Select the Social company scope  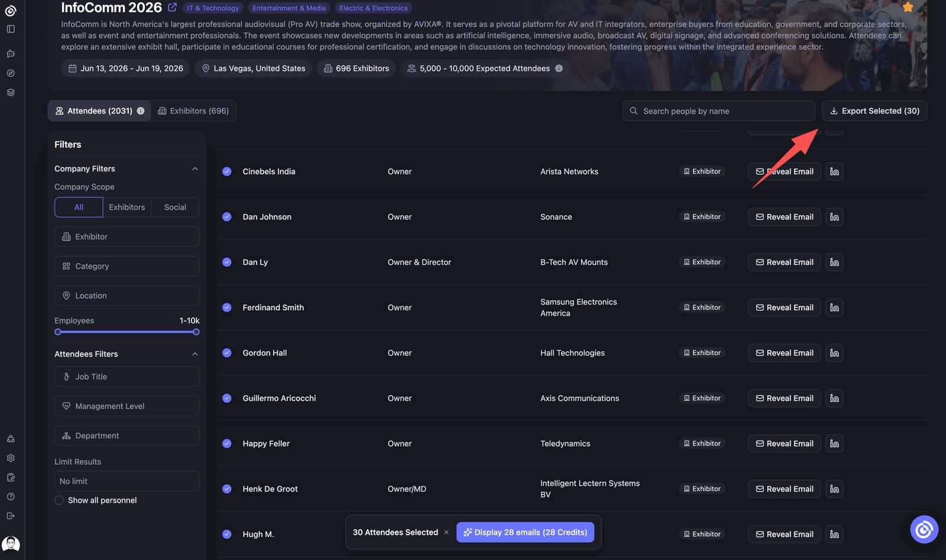coord(175,208)
